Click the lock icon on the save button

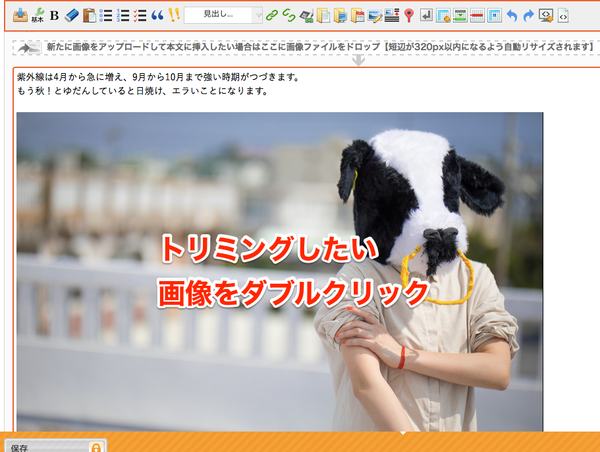95,447
